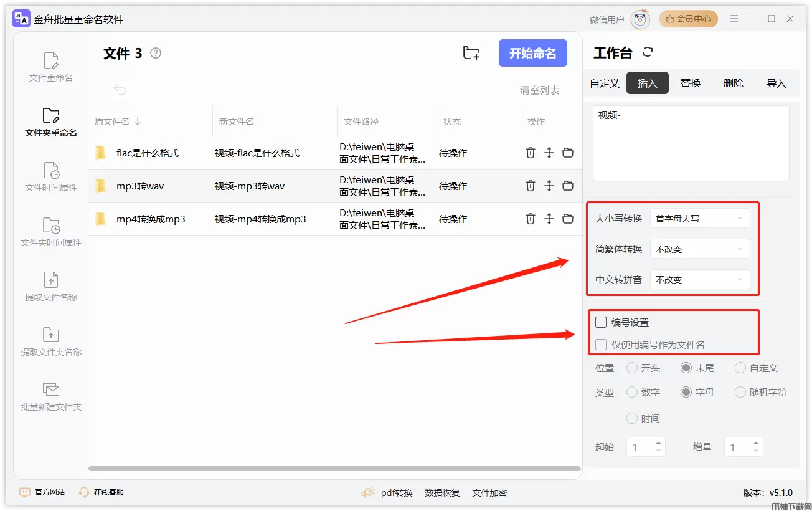Select the 开头 position radio button
The height and width of the screenshot is (511, 812).
[x=632, y=368]
